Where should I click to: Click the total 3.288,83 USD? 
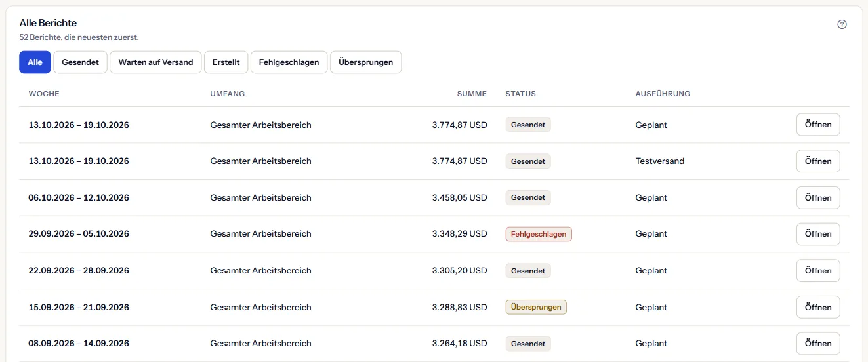click(459, 307)
